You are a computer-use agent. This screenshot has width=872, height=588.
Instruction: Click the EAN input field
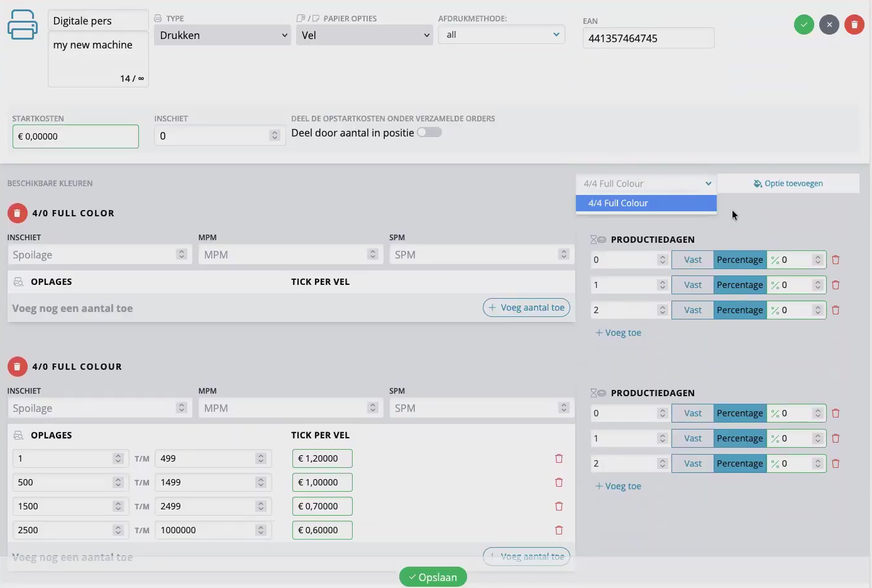point(648,38)
